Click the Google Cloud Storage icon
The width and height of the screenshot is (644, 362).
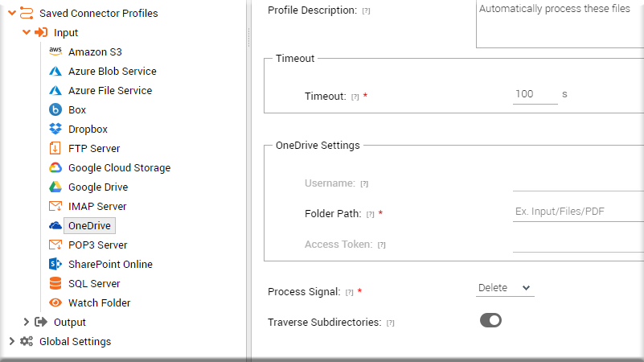(x=55, y=167)
